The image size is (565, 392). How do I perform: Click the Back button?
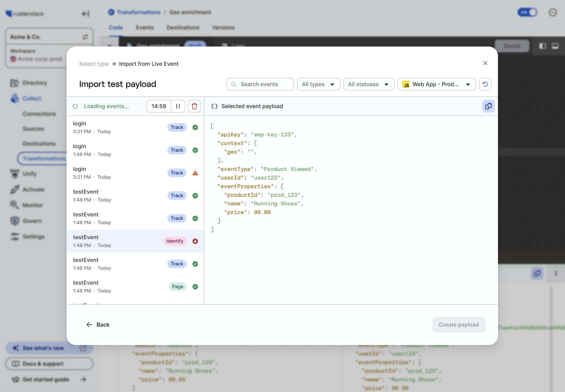(98, 325)
